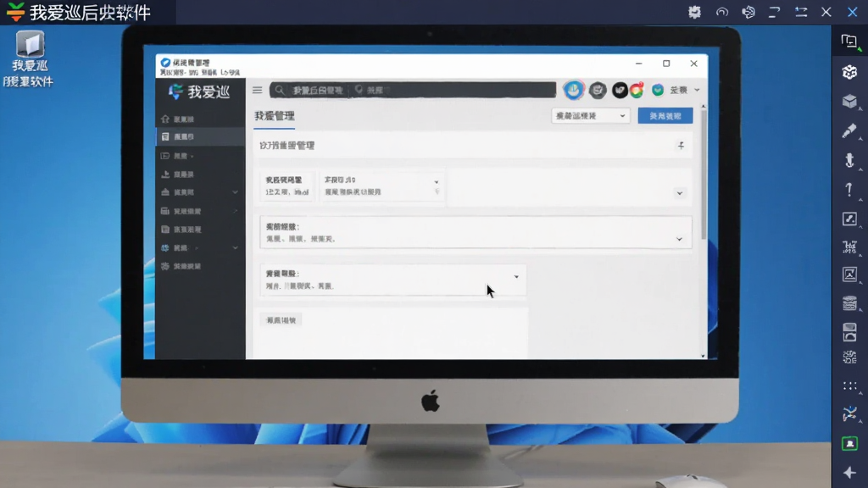The height and width of the screenshot is (488, 868).
Task: Click the green screen icon in right toolbar
Action: click(849, 443)
